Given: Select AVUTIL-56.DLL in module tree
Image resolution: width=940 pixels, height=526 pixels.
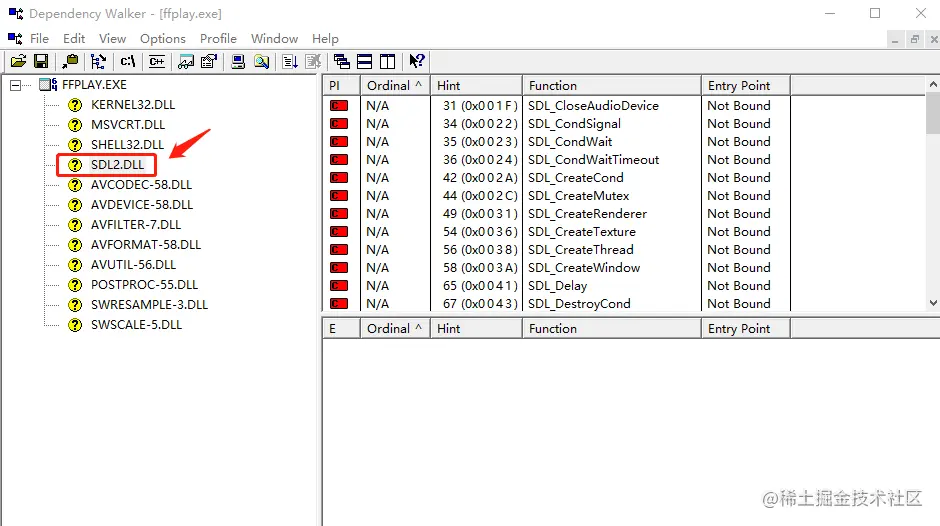Looking at the screenshot, I should (134, 264).
